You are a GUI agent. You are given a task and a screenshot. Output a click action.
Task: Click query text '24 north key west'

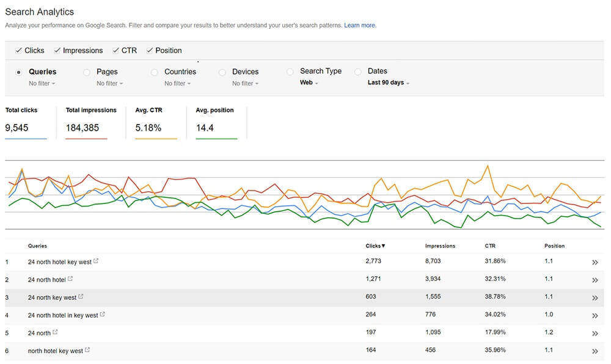[x=52, y=297]
